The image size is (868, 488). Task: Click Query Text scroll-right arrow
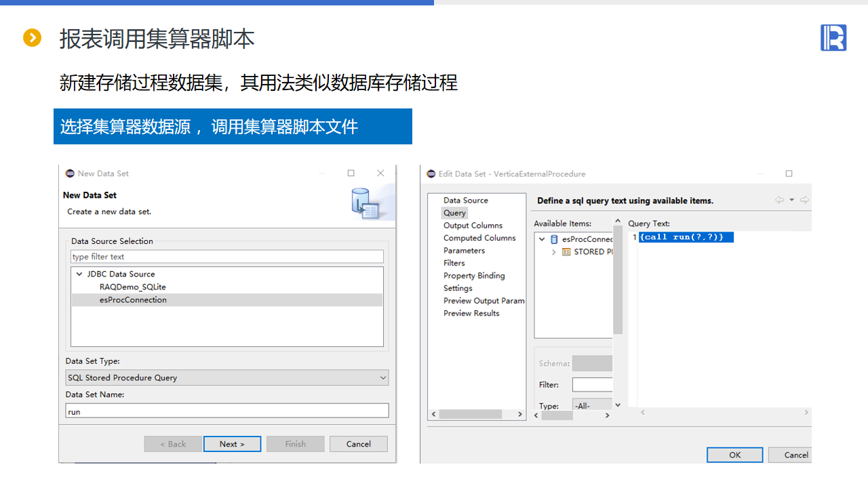point(806,412)
